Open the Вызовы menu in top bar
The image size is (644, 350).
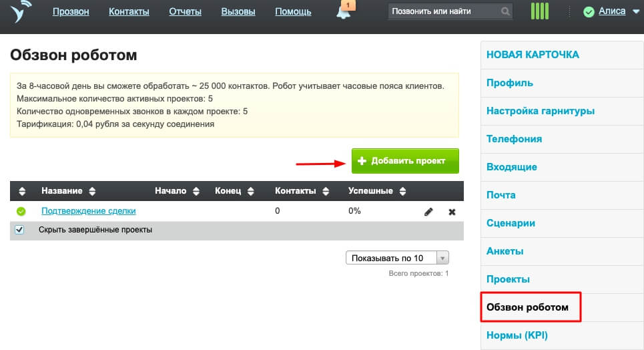tap(238, 11)
